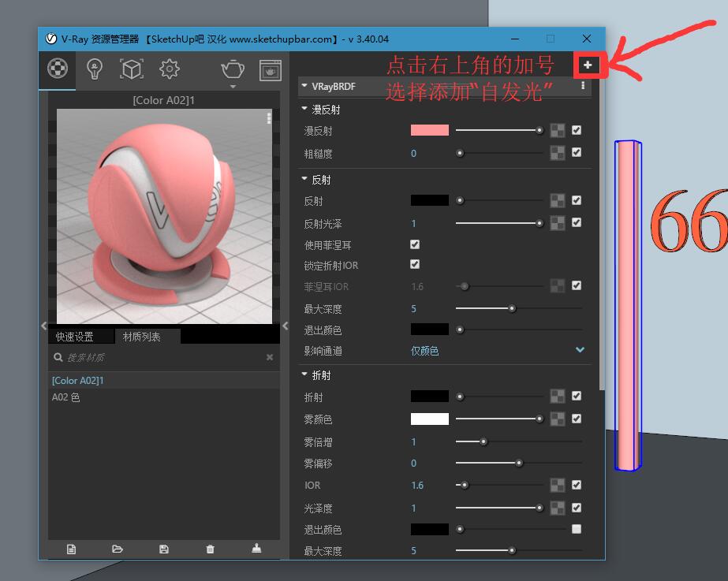
Task: Open render mode arrow below teapot
Action: pyautogui.click(x=233, y=86)
